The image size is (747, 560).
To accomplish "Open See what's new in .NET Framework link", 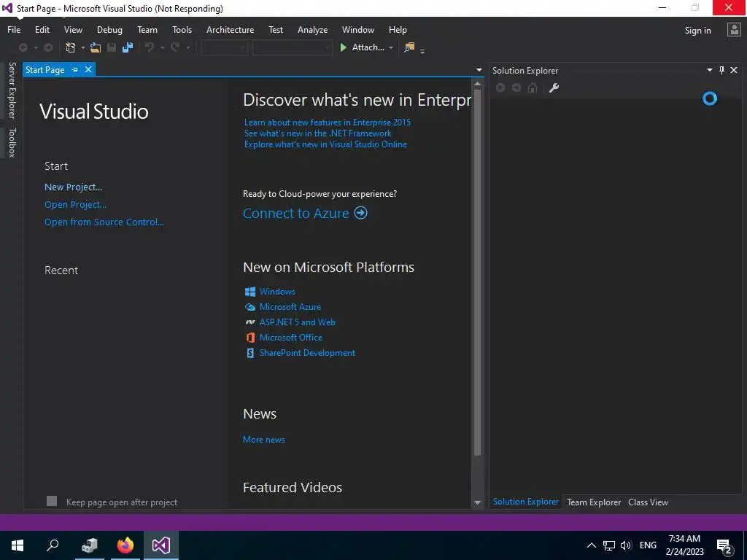I will coord(318,133).
